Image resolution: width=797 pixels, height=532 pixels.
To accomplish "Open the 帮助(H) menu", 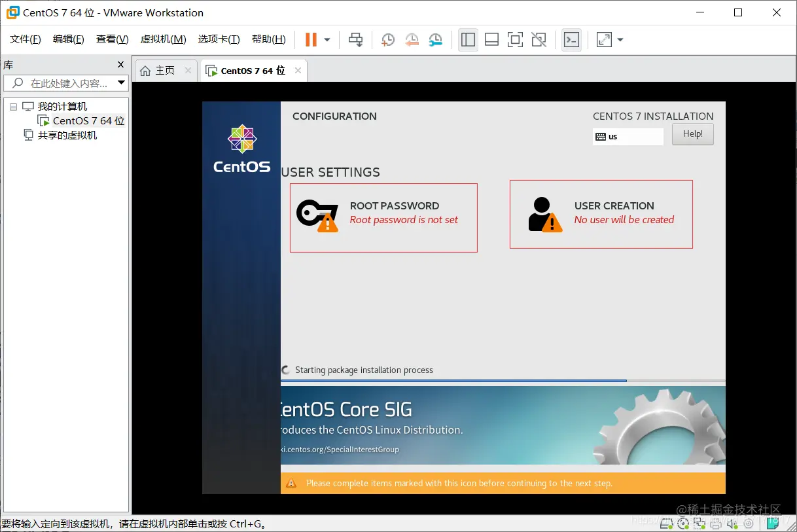I will tap(269, 39).
